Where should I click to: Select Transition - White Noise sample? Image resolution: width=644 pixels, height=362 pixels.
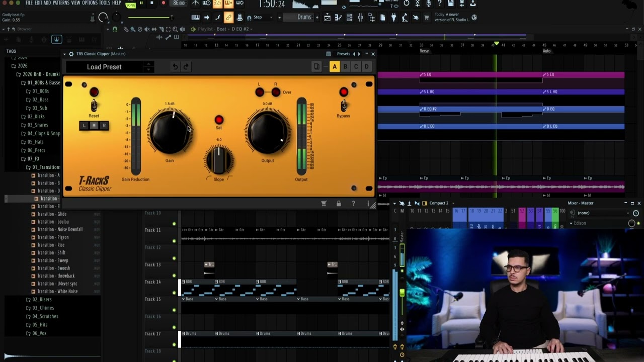click(57, 292)
